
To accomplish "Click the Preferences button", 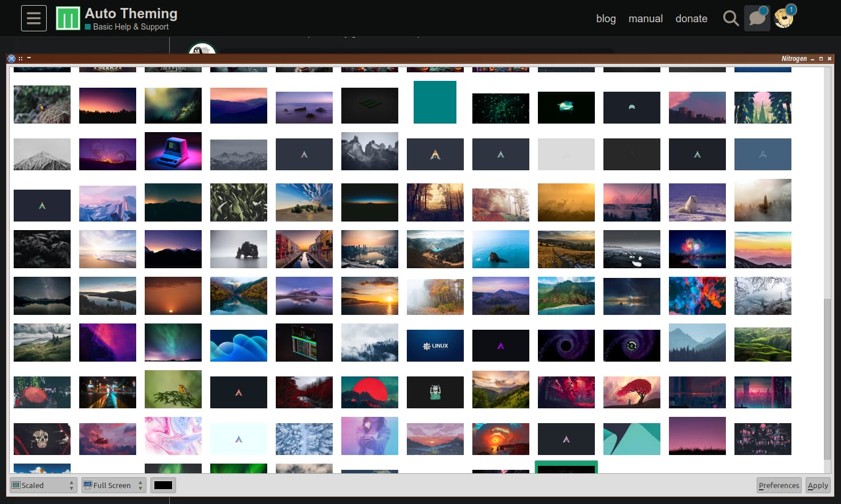I will pyautogui.click(x=778, y=485).
